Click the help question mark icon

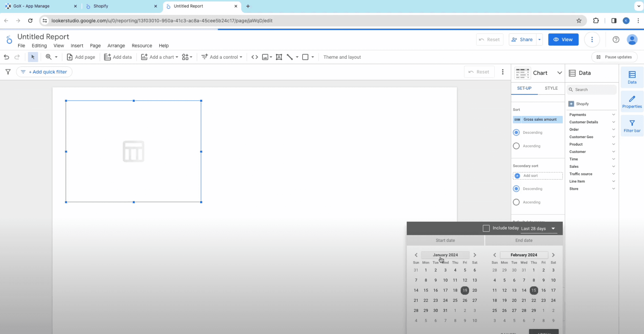click(616, 39)
